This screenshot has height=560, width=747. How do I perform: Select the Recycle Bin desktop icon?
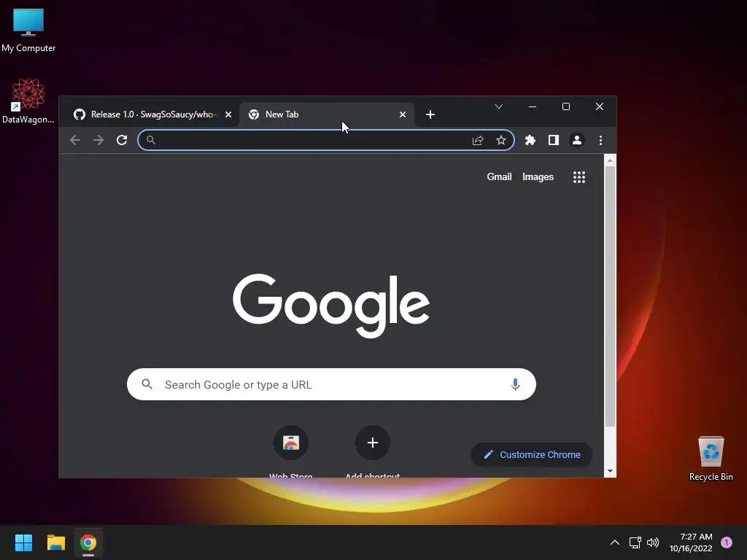coord(711,458)
